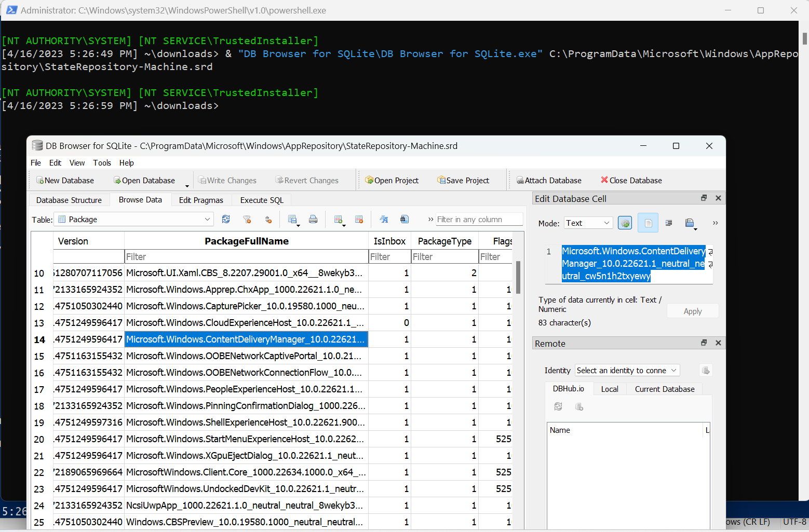Click the save table as icon
The width and height of the screenshot is (809, 532).
(x=293, y=220)
